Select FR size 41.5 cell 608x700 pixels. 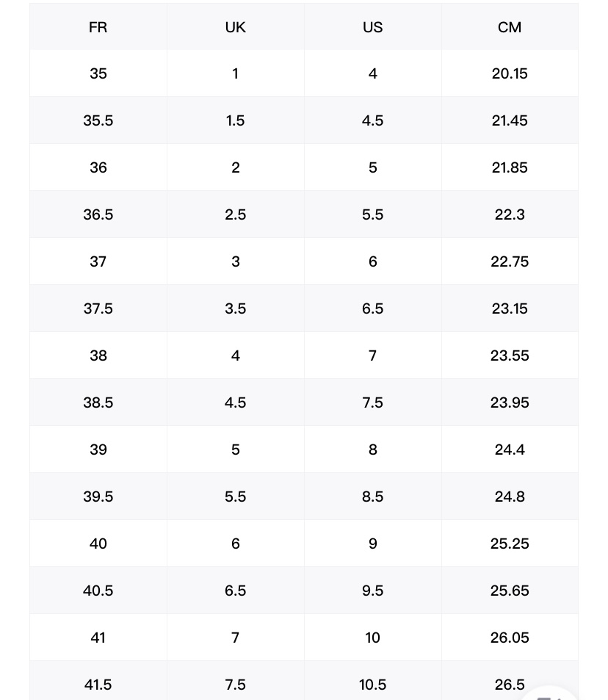tap(98, 685)
